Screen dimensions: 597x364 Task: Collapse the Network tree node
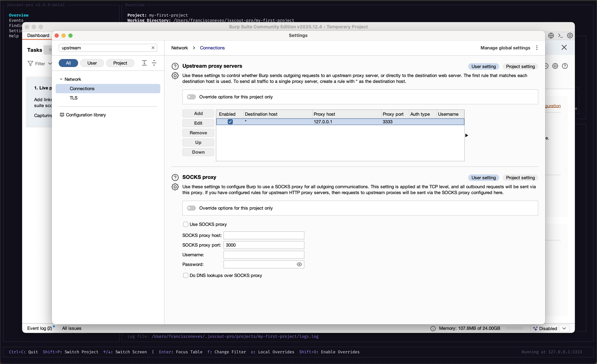tap(61, 79)
